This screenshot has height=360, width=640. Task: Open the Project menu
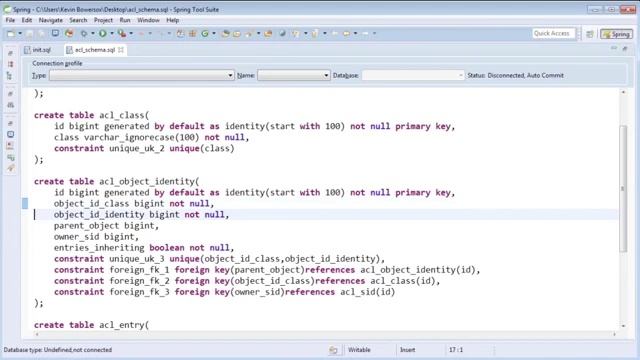pos(103,20)
